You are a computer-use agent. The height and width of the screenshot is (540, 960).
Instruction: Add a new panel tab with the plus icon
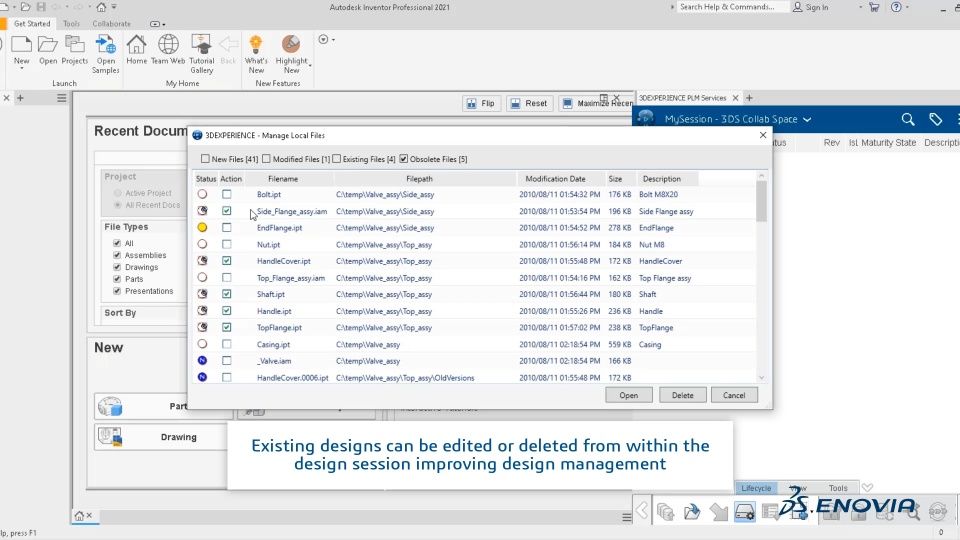749,98
